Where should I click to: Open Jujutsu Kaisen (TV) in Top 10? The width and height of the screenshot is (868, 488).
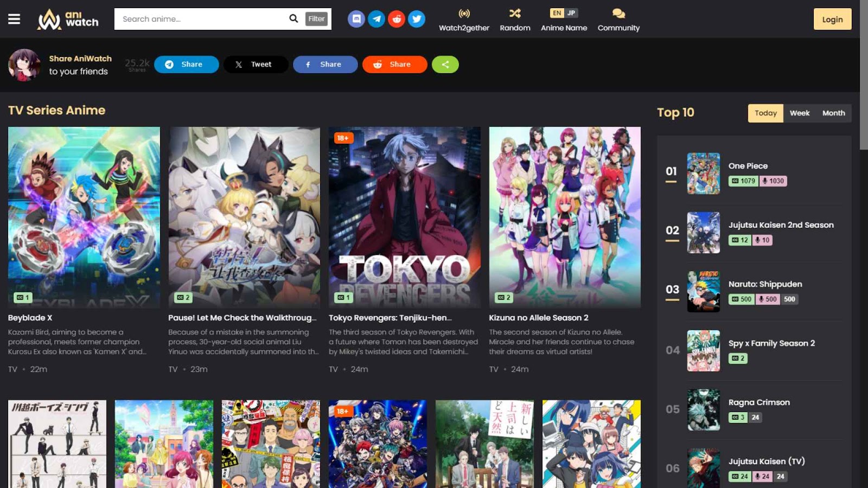(767, 461)
